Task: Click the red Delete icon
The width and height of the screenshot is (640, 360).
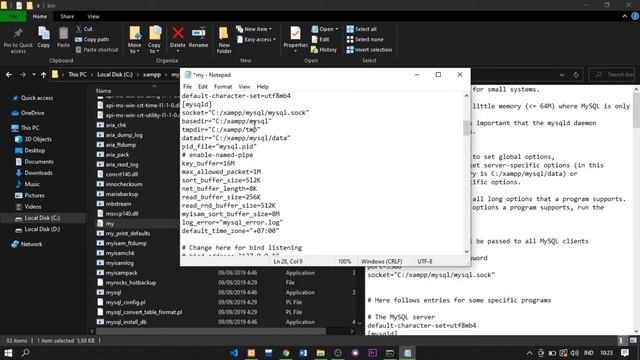Action: 178,33
